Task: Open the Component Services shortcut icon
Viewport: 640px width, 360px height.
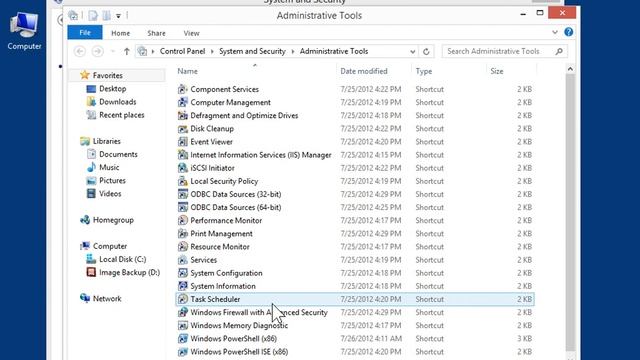Action: pos(182,89)
